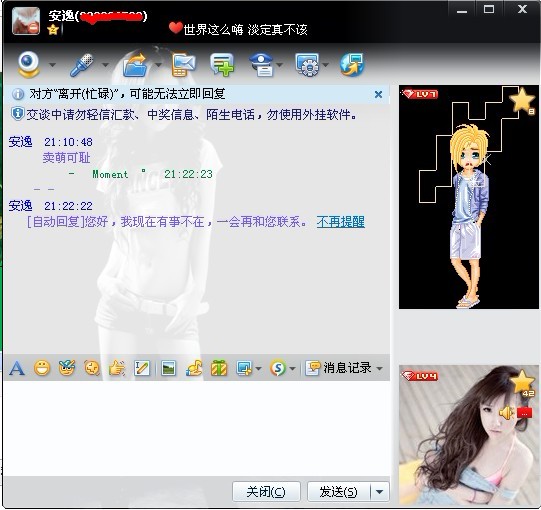Image resolution: width=541 pixels, height=510 pixels.
Task: Click the signature 世界这么嗨 淡定真不该
Action: click(245, 30)
